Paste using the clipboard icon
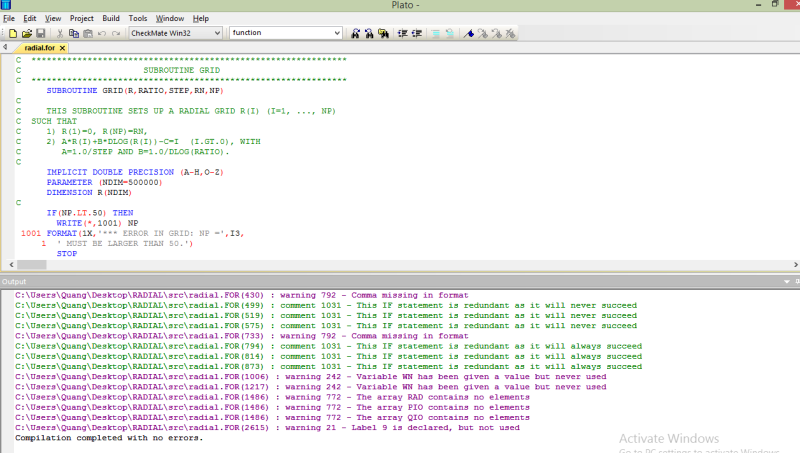 (88, 34)
